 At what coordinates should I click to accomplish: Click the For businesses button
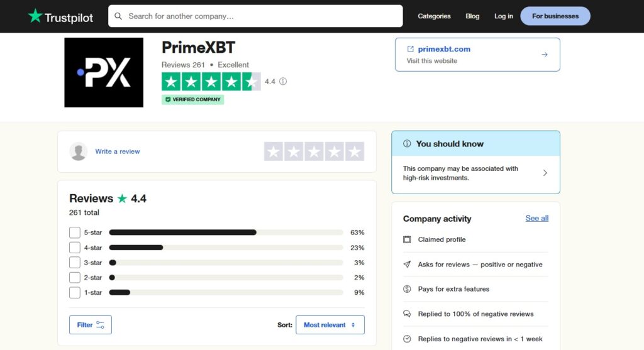coord(555,16)
